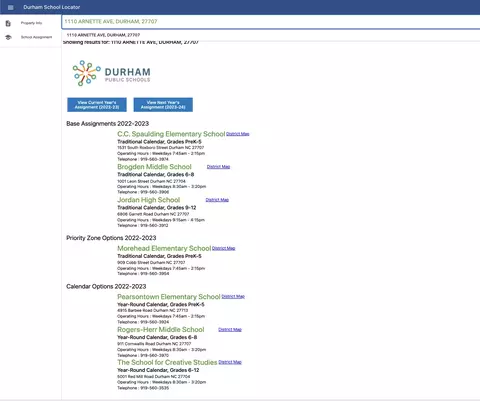Click Pearsontown Elementary School heading

169,297
